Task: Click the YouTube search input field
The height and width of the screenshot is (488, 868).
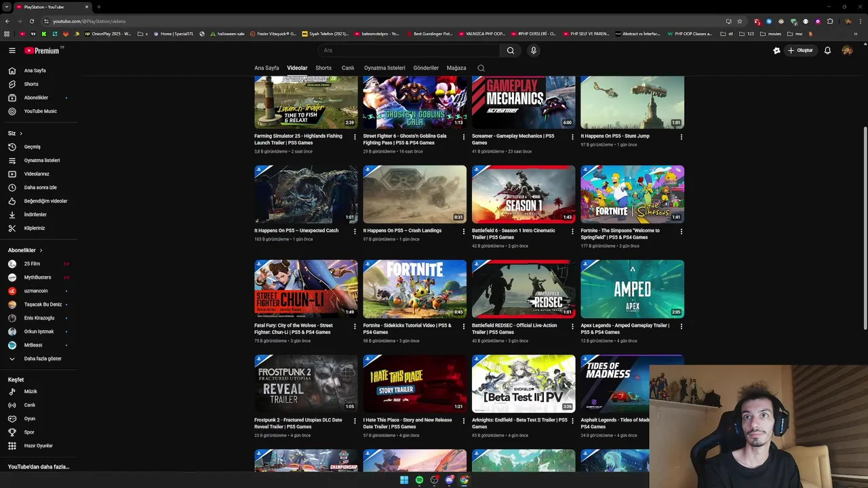Action: point(410,50)
